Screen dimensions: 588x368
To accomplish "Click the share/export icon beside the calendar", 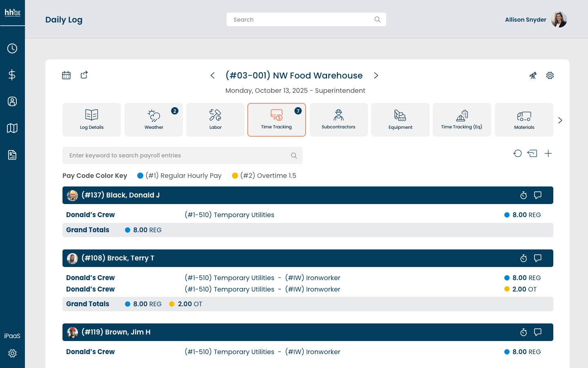I will [x=84, y=75].
